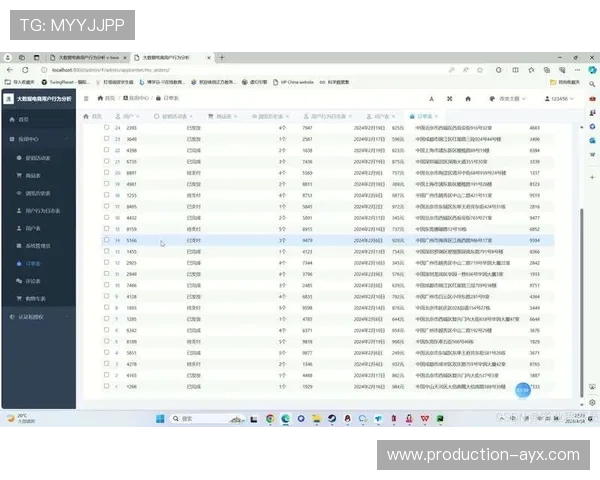The height and width of the screenshot is (480, 600).
Task: Open 浏览历史表 in sidebar
Action: (36, 193)
